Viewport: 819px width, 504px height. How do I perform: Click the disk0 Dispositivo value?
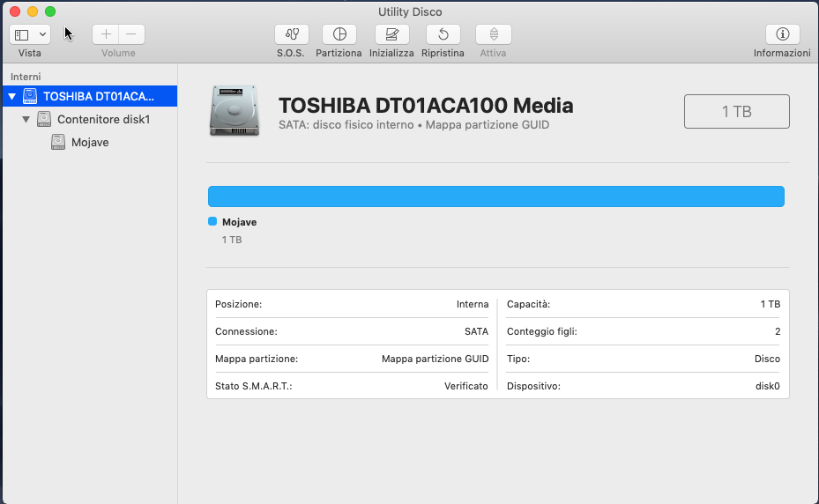coord(767,386)
